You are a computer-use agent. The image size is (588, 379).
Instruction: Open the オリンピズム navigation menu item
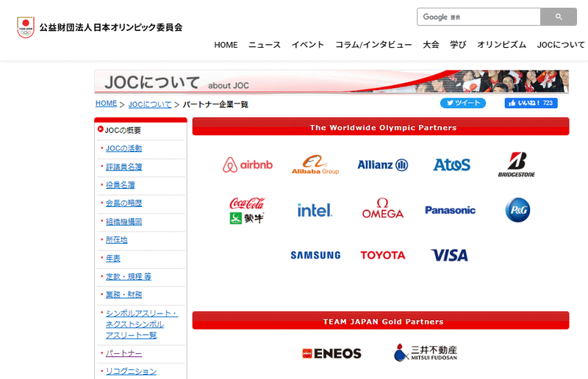pyautogui.click(x=501, y=45)
